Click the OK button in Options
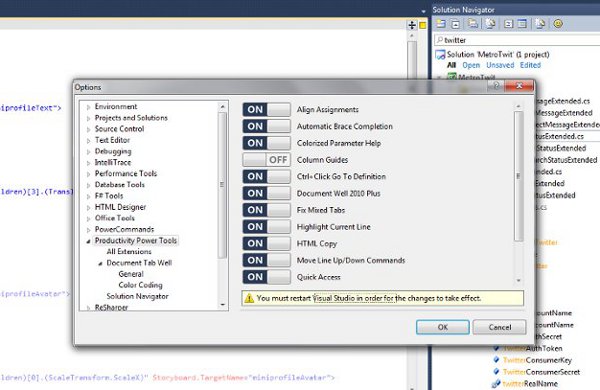 pos(443,327)
